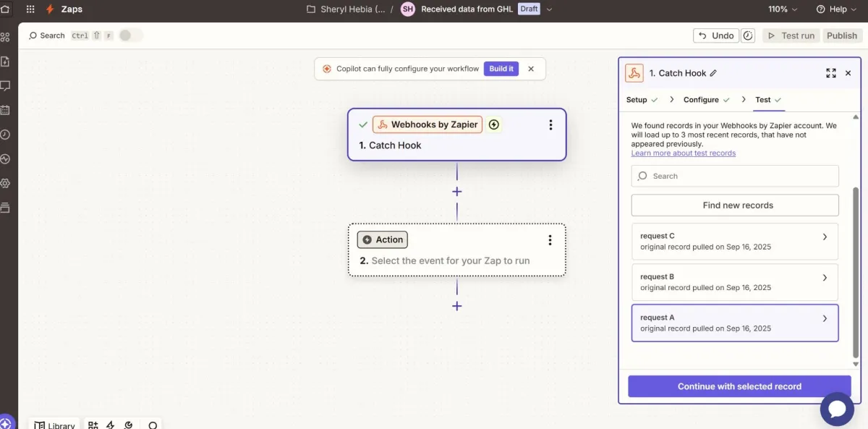Select the Webhooks by Zapier app chip
868x429 pixels.
click(427, 124)
